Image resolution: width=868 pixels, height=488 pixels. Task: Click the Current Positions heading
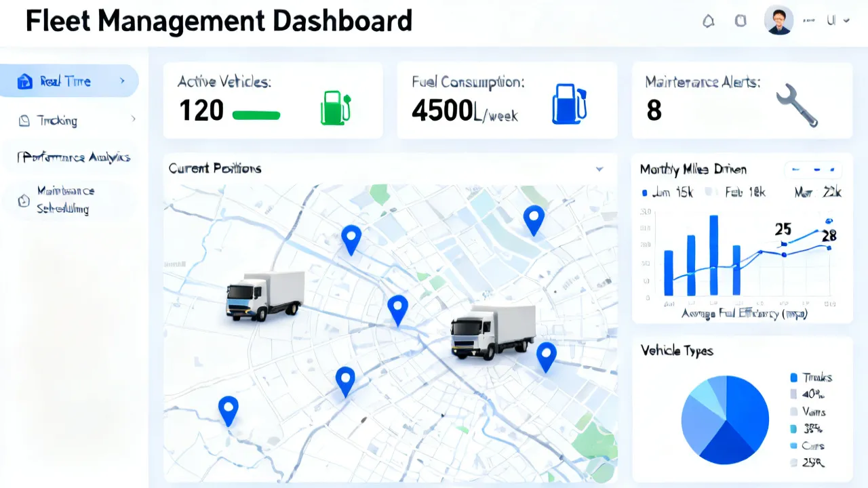[x=215, y=168]
